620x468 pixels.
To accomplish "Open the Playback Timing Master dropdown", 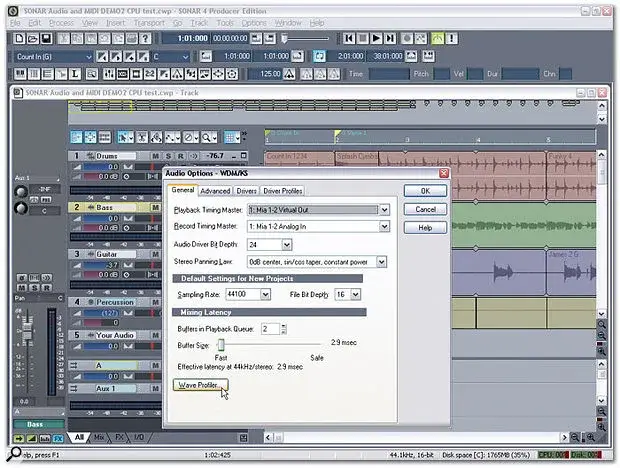I will 383,209.
